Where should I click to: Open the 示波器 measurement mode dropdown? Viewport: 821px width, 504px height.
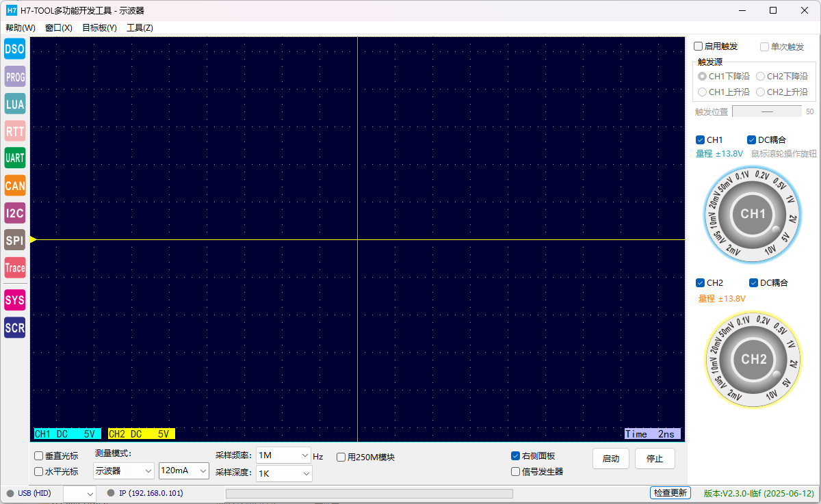coord(124,471)
